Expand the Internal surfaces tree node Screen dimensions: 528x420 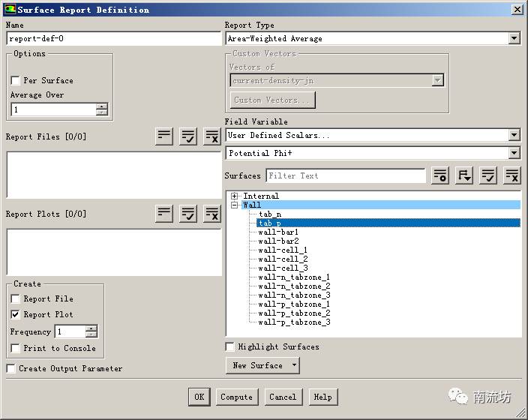point(234,196)
